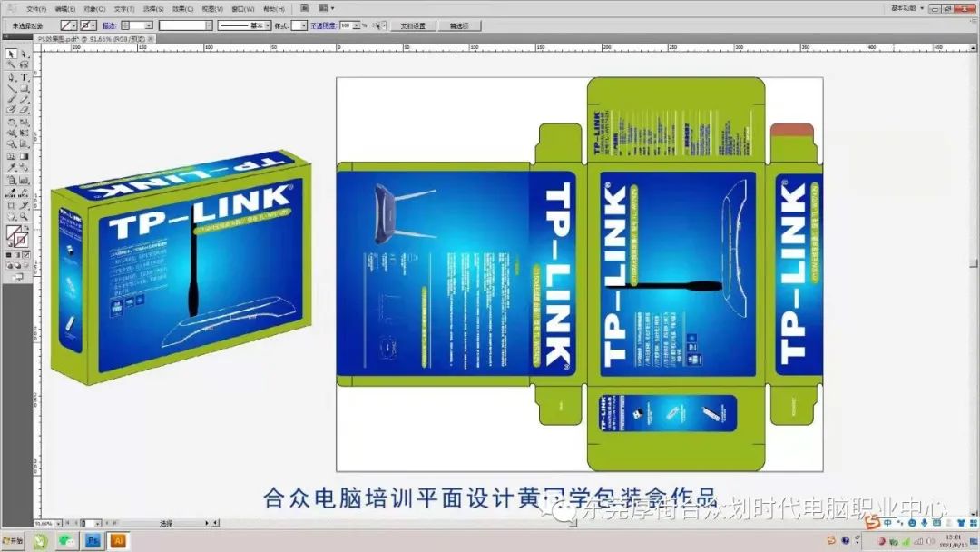Open the 文字(T) menu
The width and height of the screenshot is (980, 552).
123,9
